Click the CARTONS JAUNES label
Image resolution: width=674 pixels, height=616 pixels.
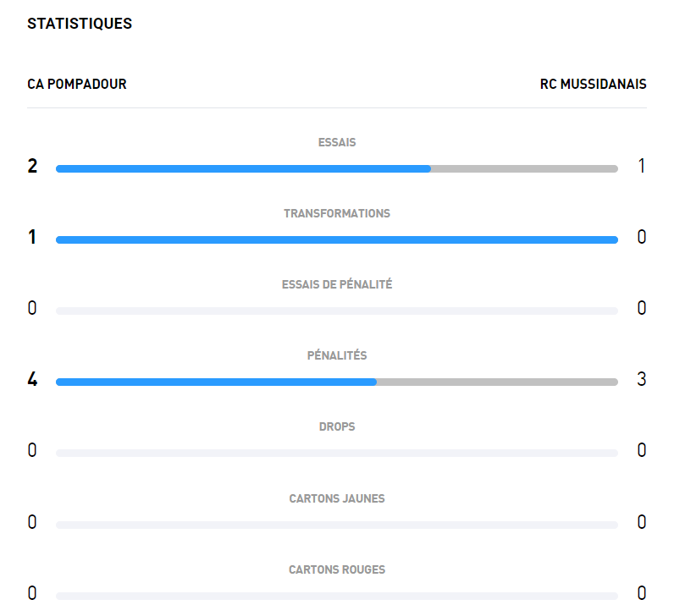[x=337, y=498]
